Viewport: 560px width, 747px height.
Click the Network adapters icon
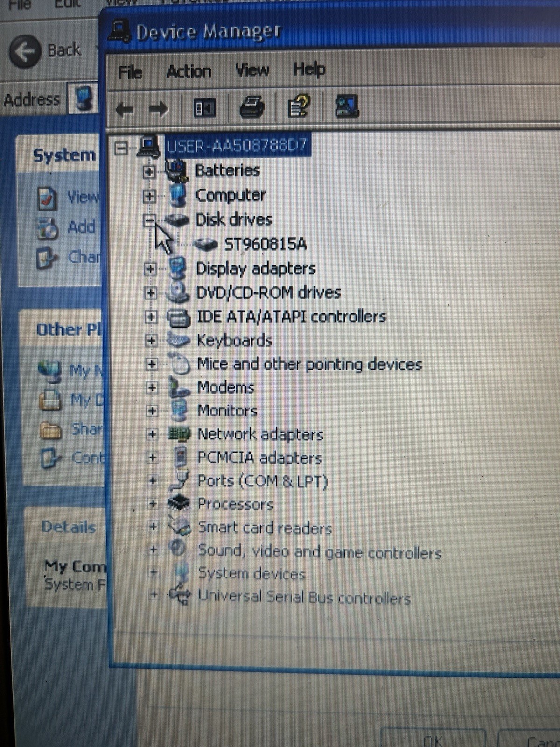(x=179, y=435)
